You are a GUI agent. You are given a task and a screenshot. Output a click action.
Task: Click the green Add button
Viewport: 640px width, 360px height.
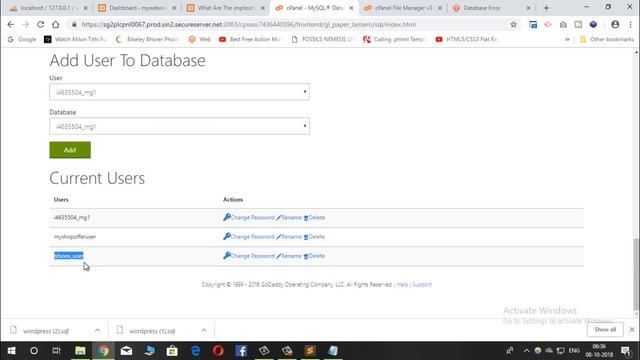[x=70, y=150]
